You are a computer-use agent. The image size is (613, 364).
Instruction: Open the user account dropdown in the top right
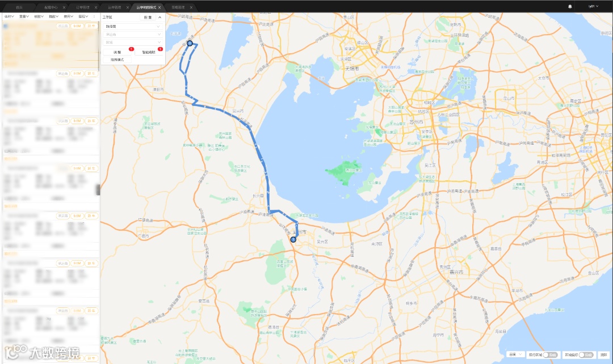tap(593, 6)
